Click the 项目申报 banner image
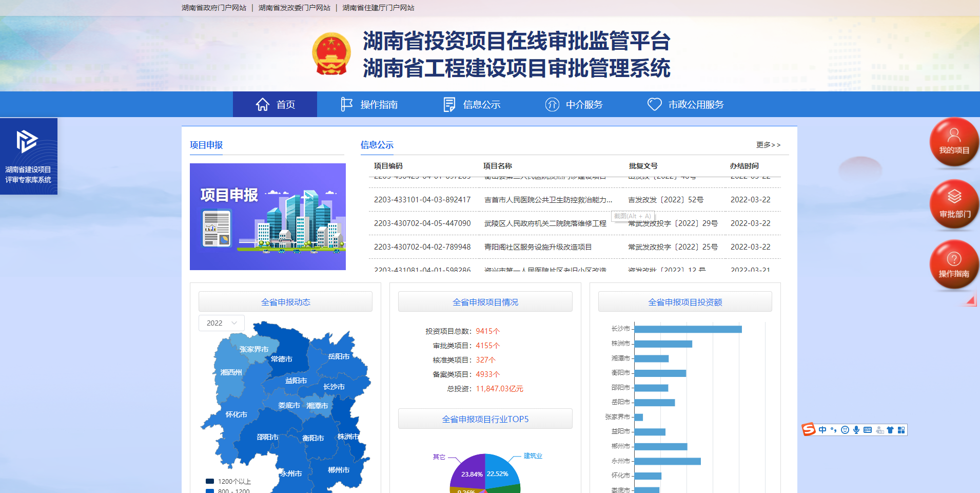The height and width of the screenshot is (493, 980). tap(268, 217)
